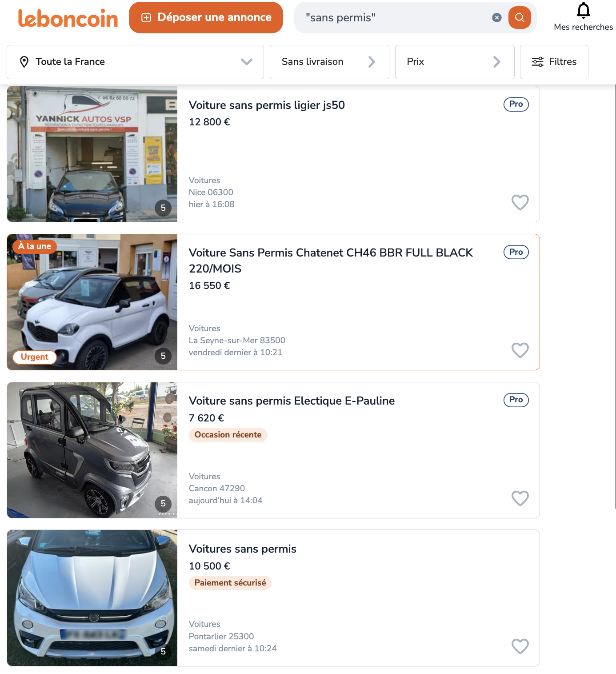
Task: Favorite the Ligier js50 listing
Action: point(520,203)
